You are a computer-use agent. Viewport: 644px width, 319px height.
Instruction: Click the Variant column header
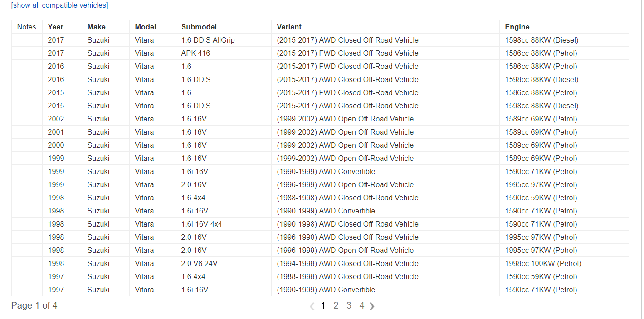[289, 27]
